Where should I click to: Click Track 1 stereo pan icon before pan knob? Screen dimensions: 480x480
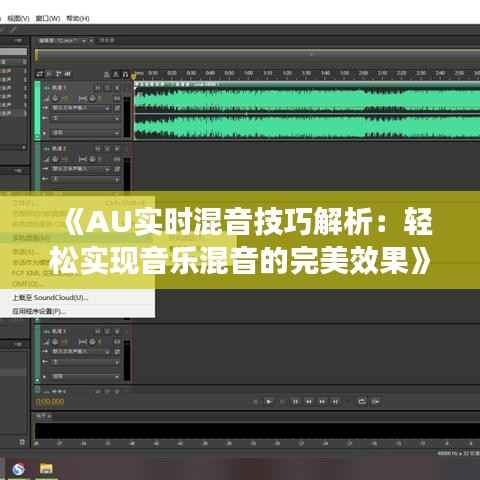pyautogui.click(x=83, y=99)
